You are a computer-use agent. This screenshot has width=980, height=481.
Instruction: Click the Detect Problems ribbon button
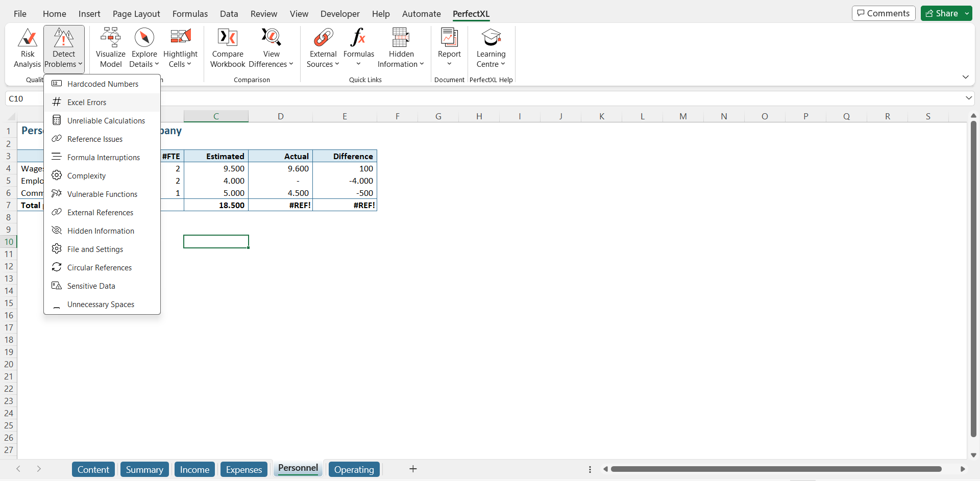64,48
